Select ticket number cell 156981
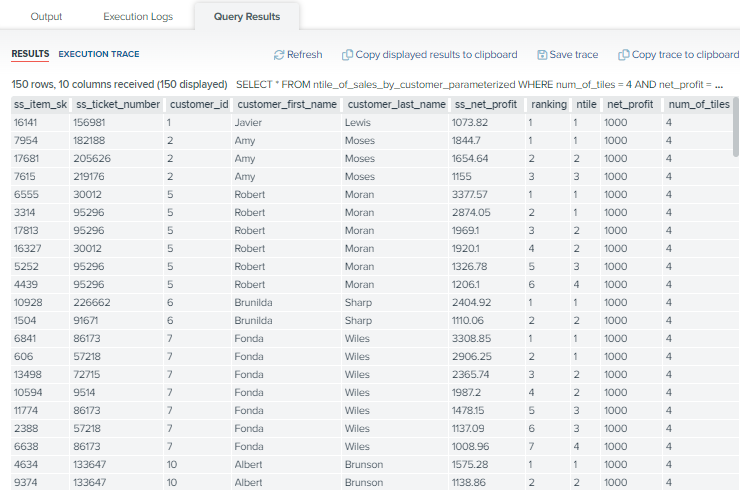Screen dimensions: 740x490 click(x=118, y=123)
